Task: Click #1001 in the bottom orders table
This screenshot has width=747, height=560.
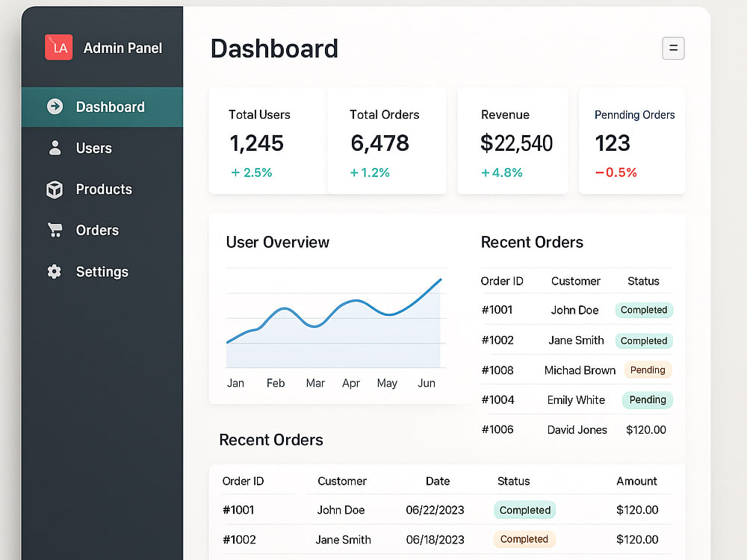Action: (x=239, y=510)
